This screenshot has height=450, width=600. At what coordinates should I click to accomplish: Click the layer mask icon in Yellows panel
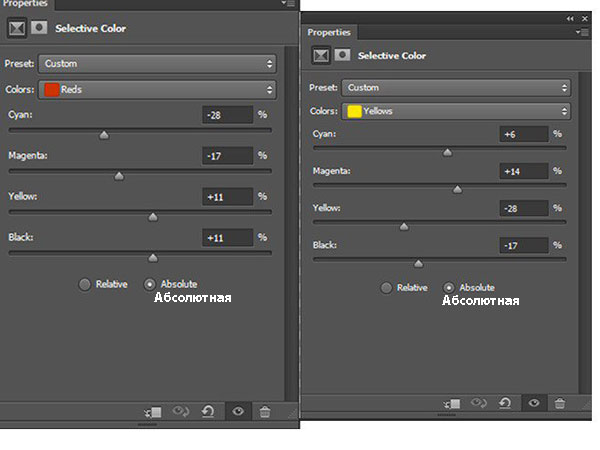tap(342, 55)
